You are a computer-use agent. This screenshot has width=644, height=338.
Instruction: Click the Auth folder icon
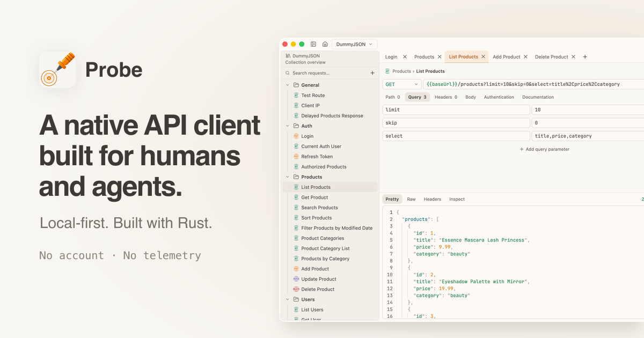[x=296, y=126]
